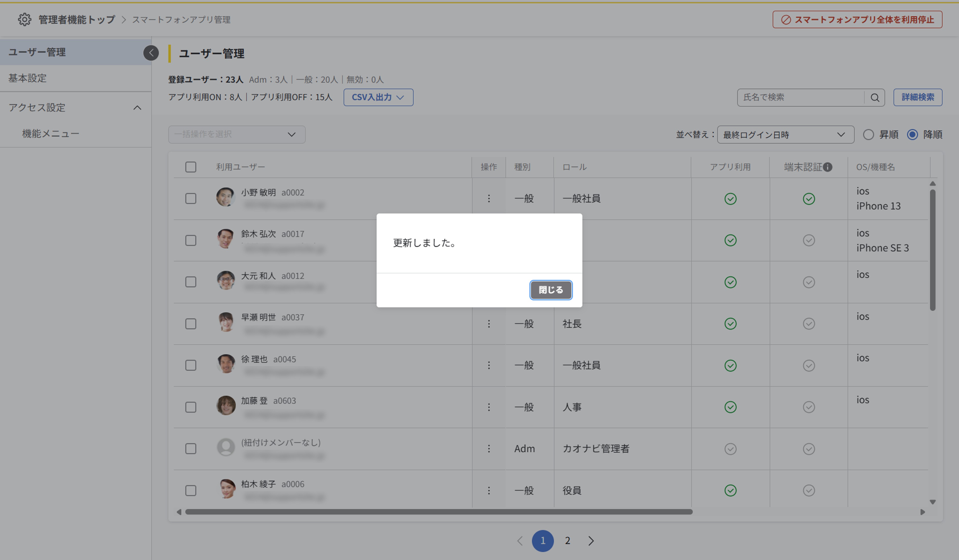Collapse the アクセス設定 section
Viewport: 959px width, 560px height.
point(137,108)
